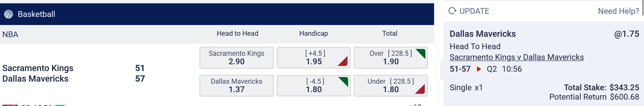The width and height of the screenshot is (644, 106).
Task: Choose Over 228.5 total at 1.90
Action: click(391, 58)
